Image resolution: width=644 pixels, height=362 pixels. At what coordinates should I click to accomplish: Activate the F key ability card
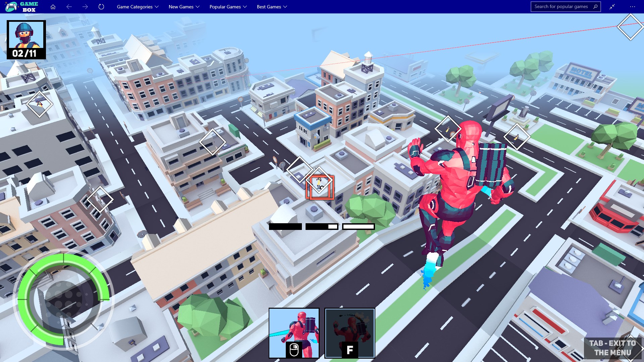(350, 333)
